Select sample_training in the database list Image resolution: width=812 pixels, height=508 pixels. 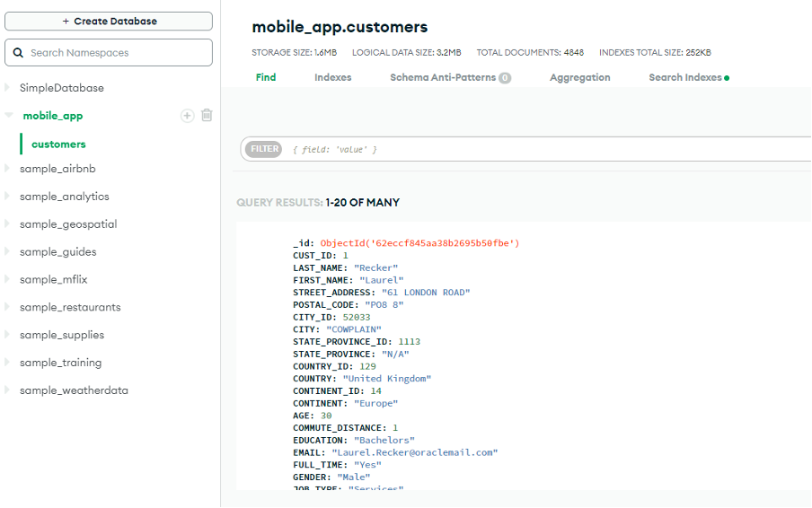60,363
